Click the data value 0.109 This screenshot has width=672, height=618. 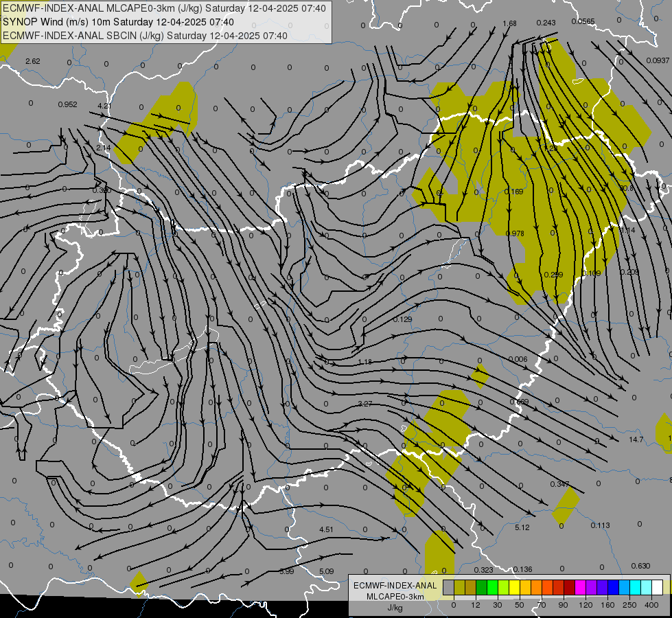pos(592,273)
